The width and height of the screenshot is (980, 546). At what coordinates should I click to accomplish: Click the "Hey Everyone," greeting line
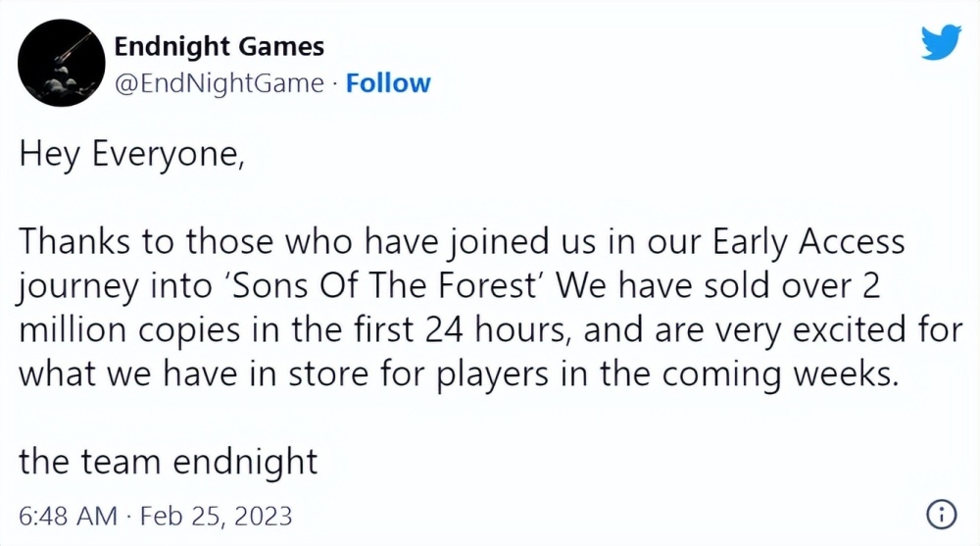[x=129, y=158]
